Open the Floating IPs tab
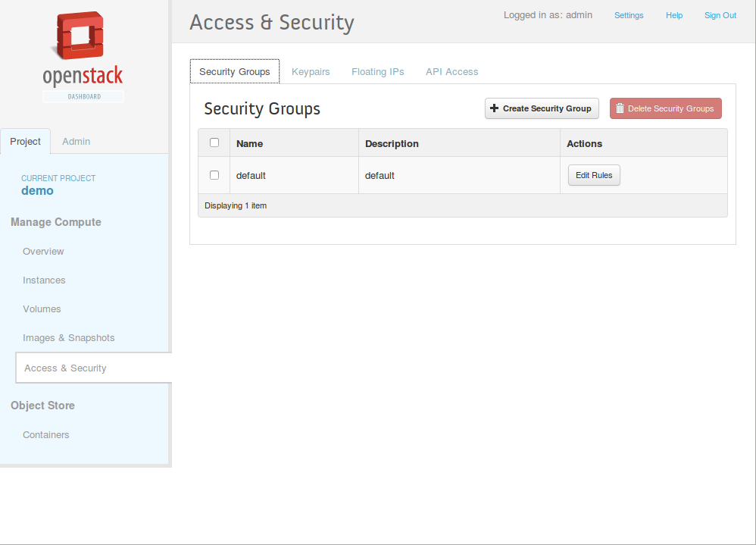 point(377,72)
